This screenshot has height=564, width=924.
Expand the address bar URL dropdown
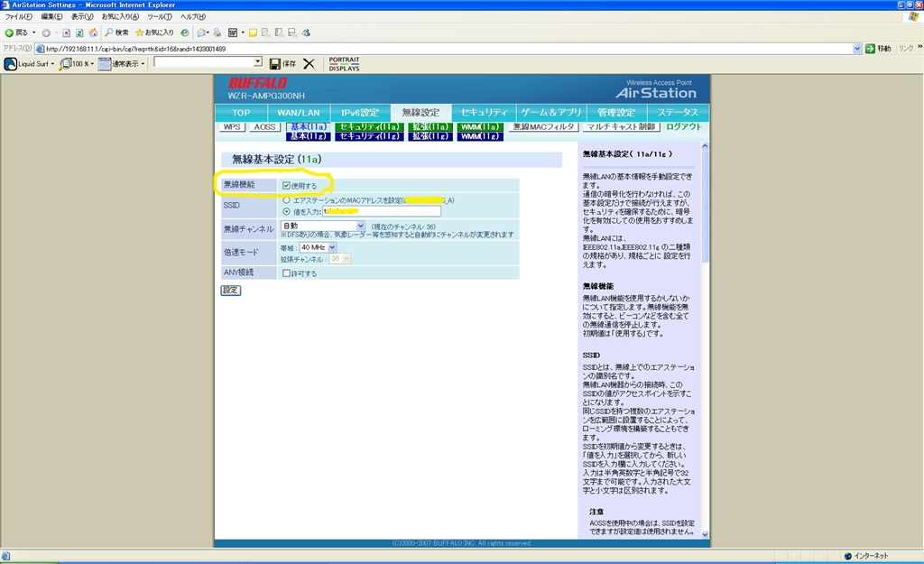[857, 49]
